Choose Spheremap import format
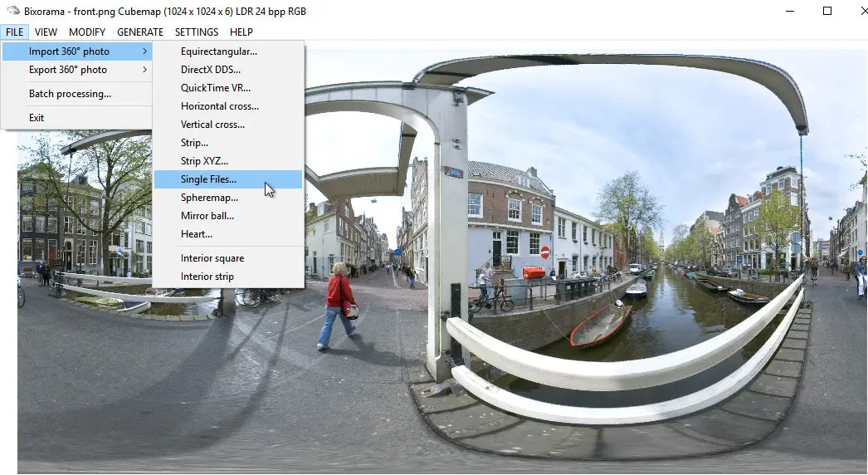This screenshot has width=868, height=475. pos(228,198)
